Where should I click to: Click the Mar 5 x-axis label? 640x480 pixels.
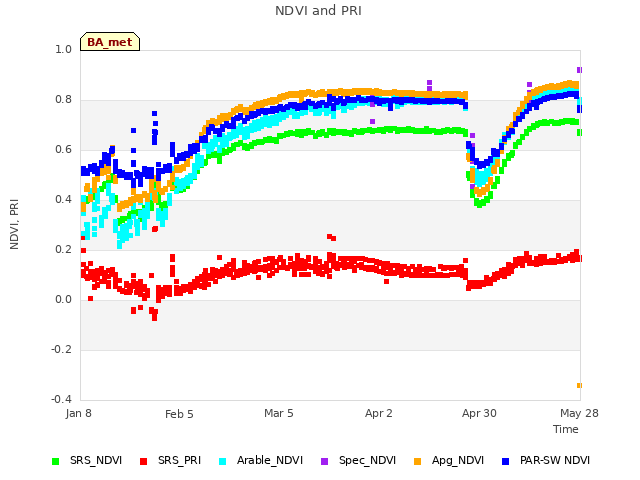pos(279,413)
